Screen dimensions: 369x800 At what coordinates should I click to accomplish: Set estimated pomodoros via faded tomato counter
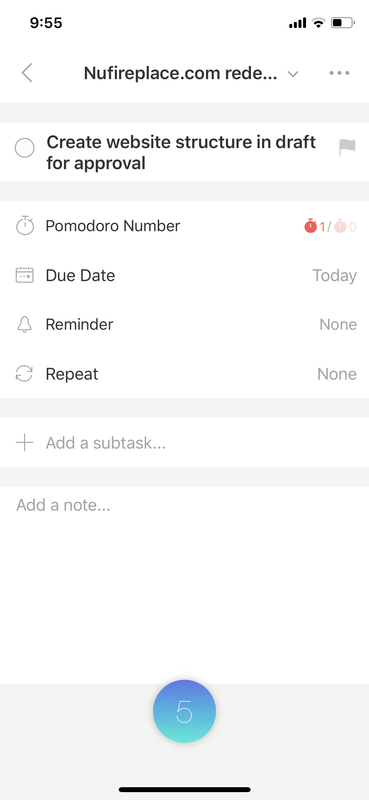tap(346, 226)
